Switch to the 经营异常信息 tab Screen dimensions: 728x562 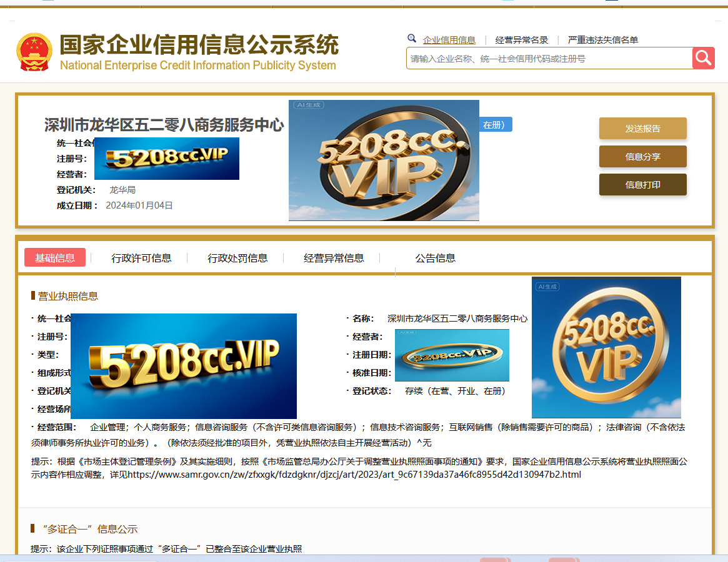click(333, 257)
